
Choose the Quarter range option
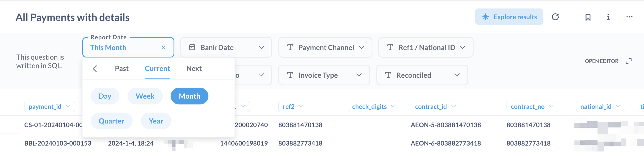[111, 121]
